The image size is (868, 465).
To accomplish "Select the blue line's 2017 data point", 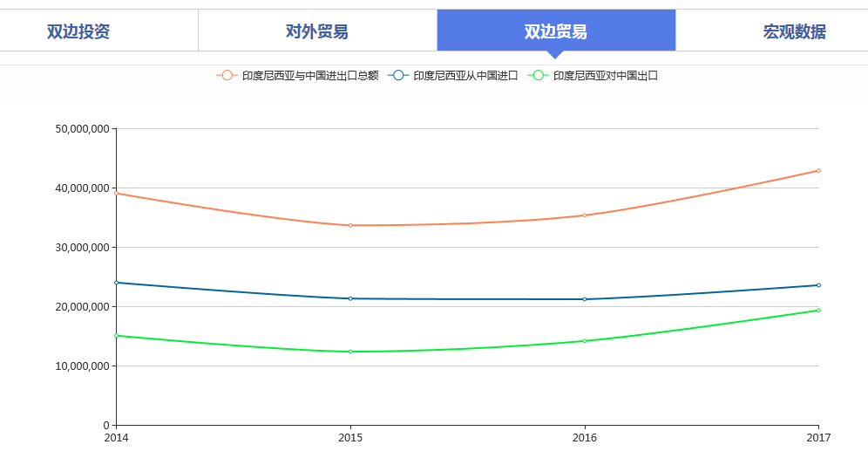I will coord(818,285).
